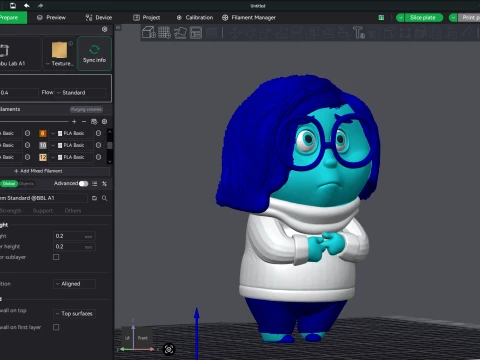Check the sublayer checkbox
480x360 pixels.
click(x=56, y=257)
